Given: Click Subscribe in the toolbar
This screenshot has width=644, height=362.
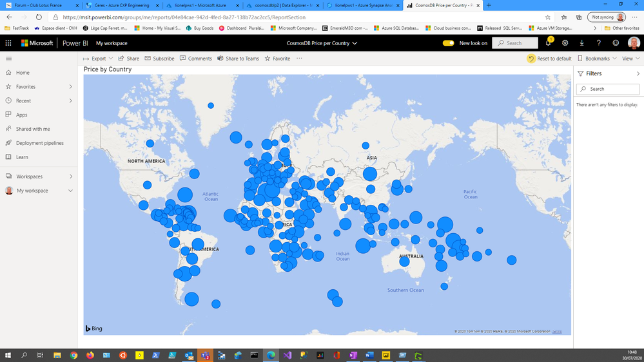Looking at the screenshot, I should coord(159,58).
